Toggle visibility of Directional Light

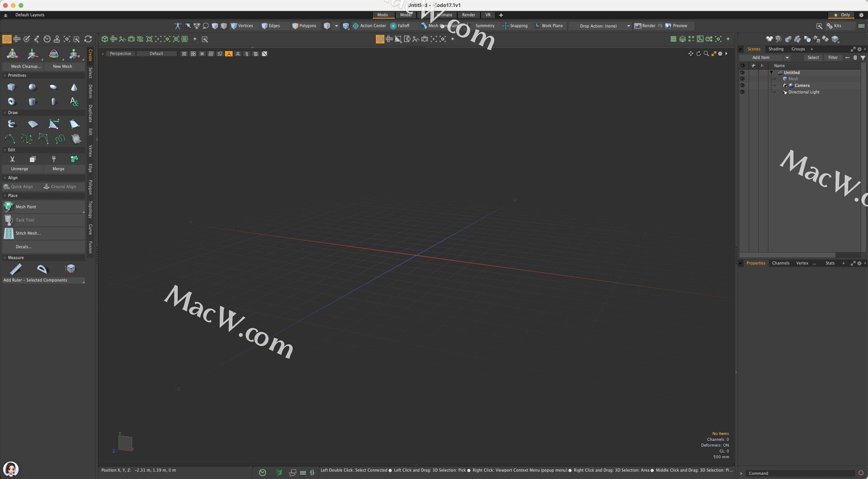click(x=742, y=92)
